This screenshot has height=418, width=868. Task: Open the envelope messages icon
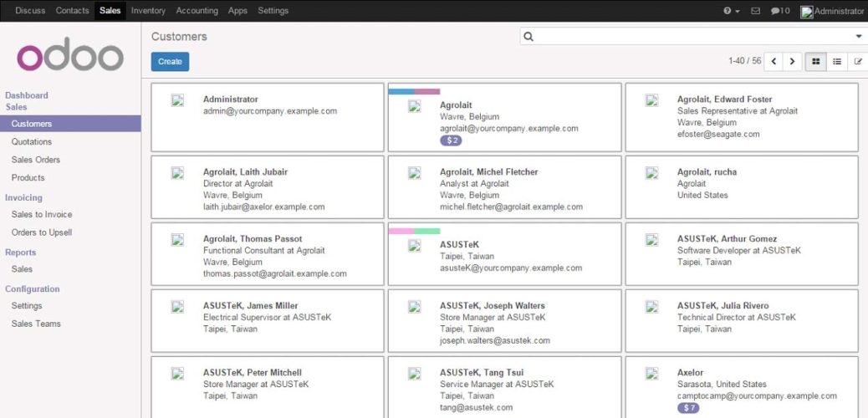coord(756,11)
